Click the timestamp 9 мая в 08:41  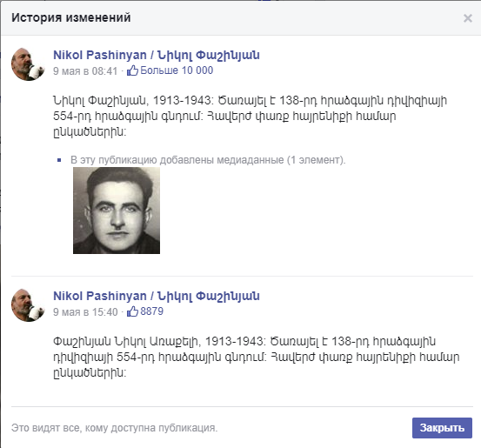point(85,70)
